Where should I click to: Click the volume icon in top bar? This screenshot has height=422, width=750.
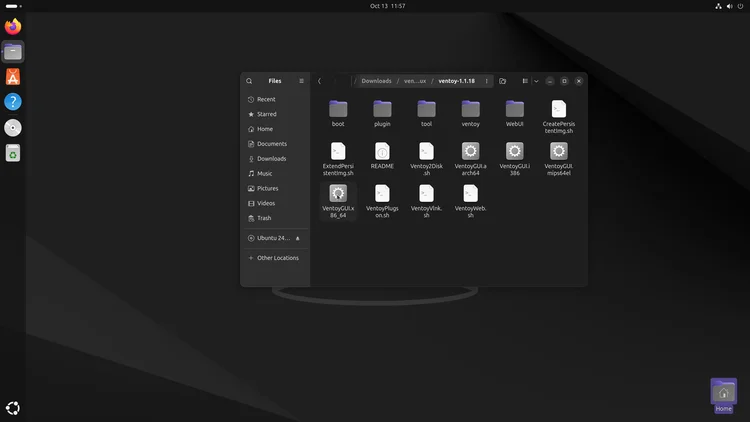tap(729, 6)
